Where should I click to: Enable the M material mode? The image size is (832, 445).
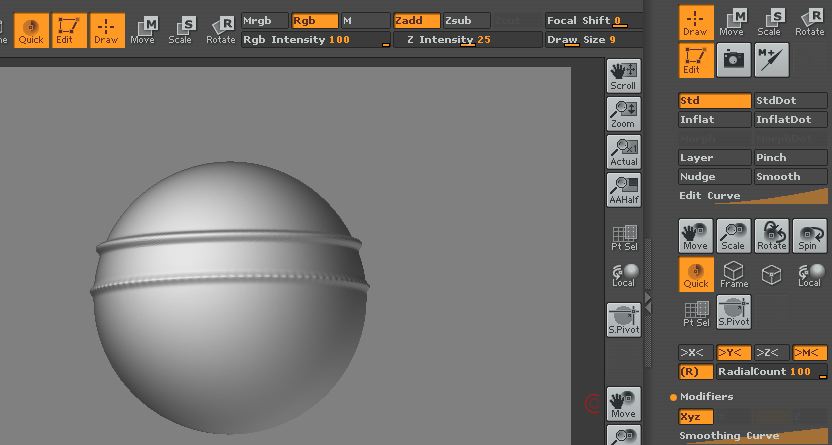click(x=365, y=21)
